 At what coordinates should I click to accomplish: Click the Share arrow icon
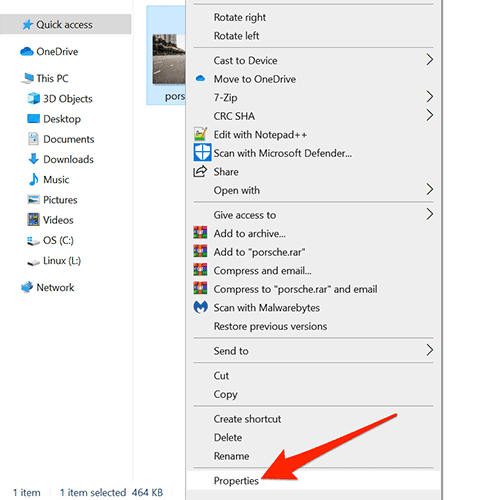200,171
